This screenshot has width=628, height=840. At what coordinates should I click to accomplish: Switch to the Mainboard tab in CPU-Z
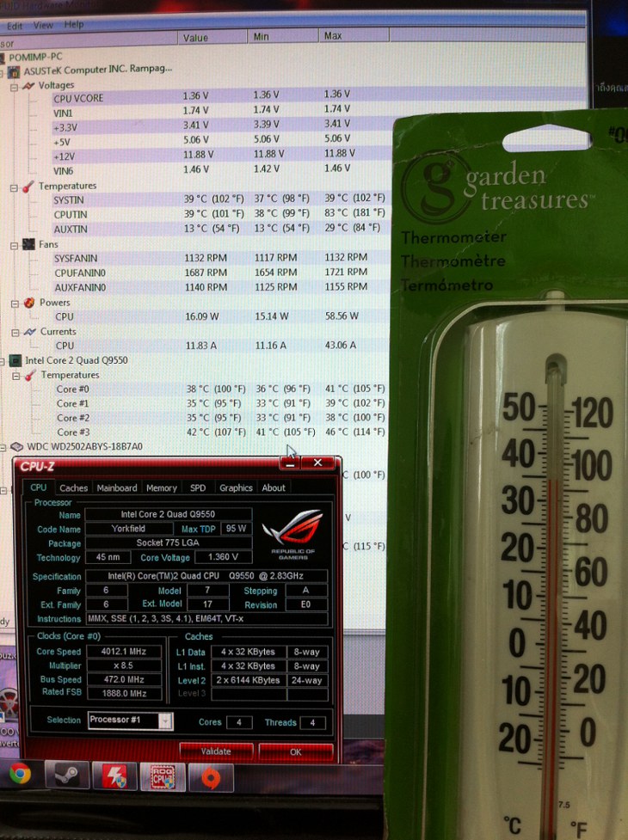tap(116, 487)
